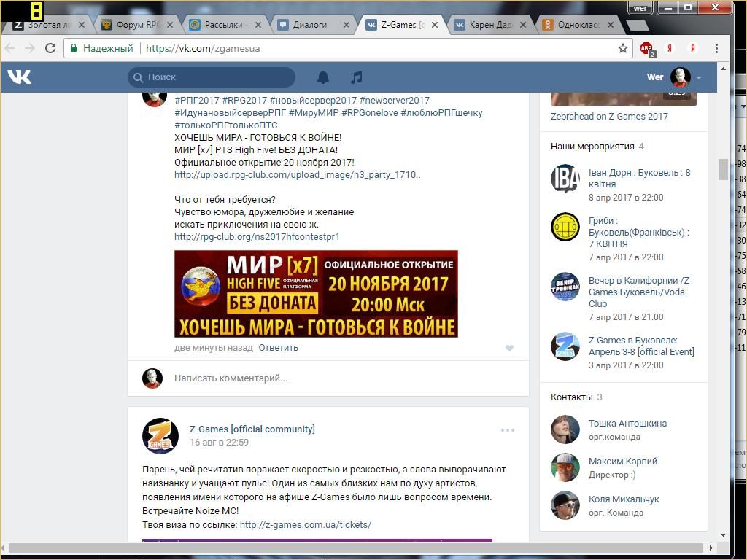Click the second Yandex extension icon

693,48
